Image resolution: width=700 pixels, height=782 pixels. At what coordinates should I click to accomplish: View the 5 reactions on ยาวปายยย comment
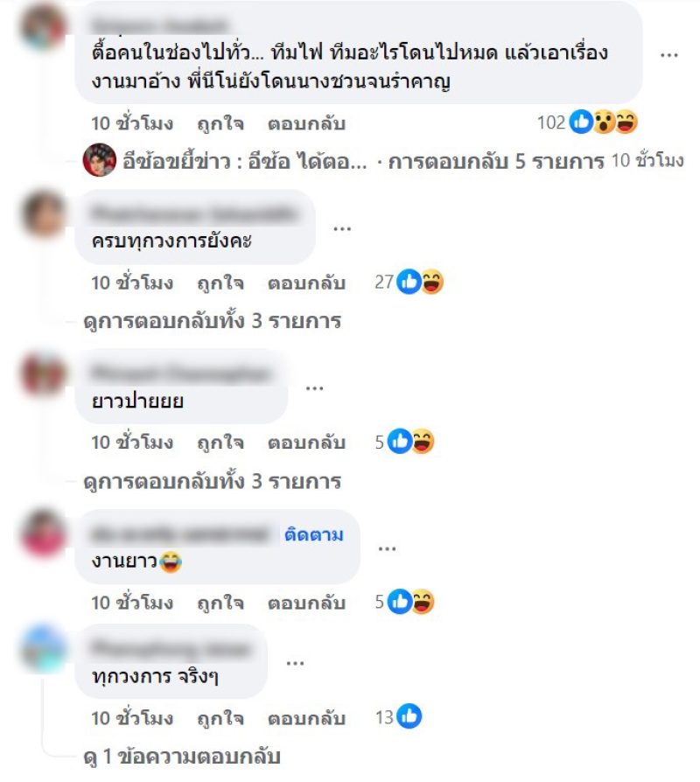coord(404,442)
